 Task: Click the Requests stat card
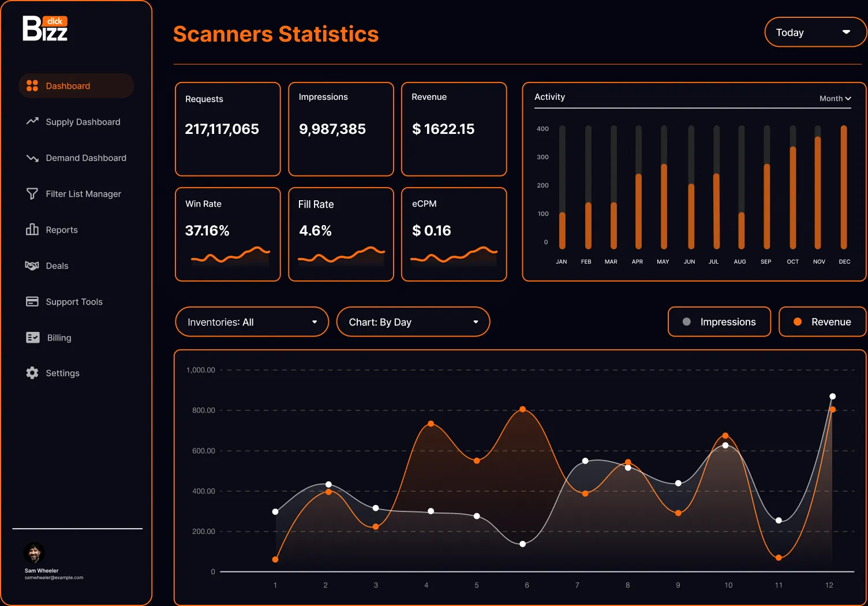(228, 129)
